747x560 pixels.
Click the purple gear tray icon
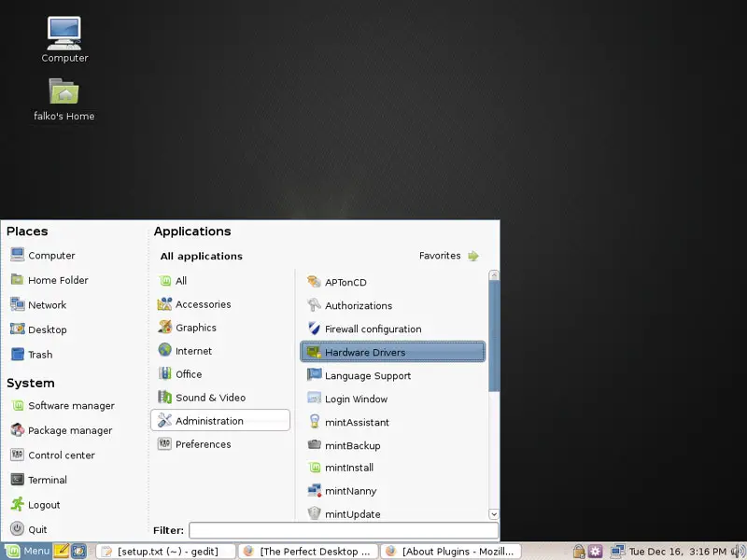(595, 552)
